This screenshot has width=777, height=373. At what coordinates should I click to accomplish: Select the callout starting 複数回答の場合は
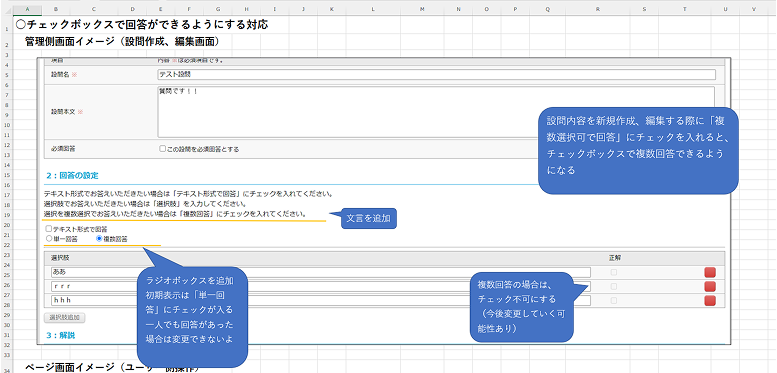(521, 307)
